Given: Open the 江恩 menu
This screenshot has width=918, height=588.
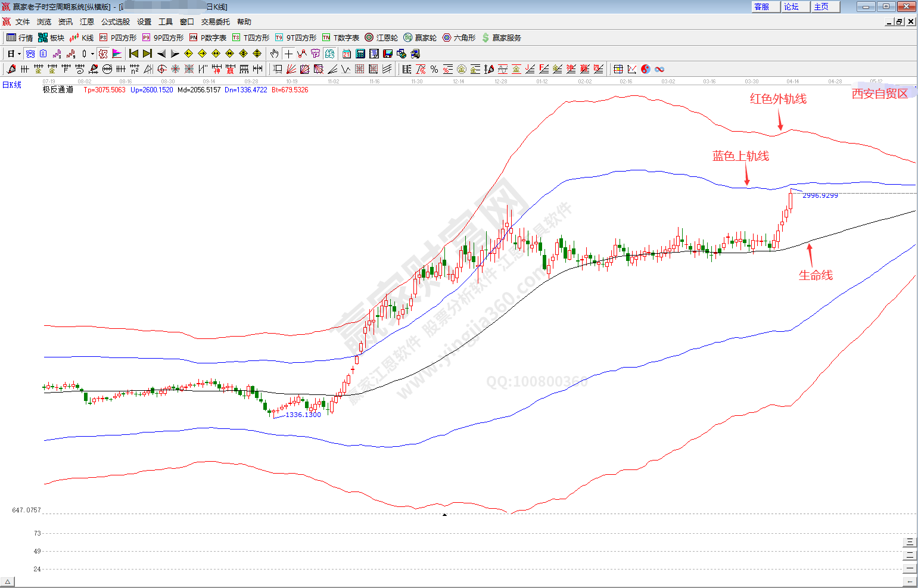Looking at the screenshot, I should pos(87,21).
